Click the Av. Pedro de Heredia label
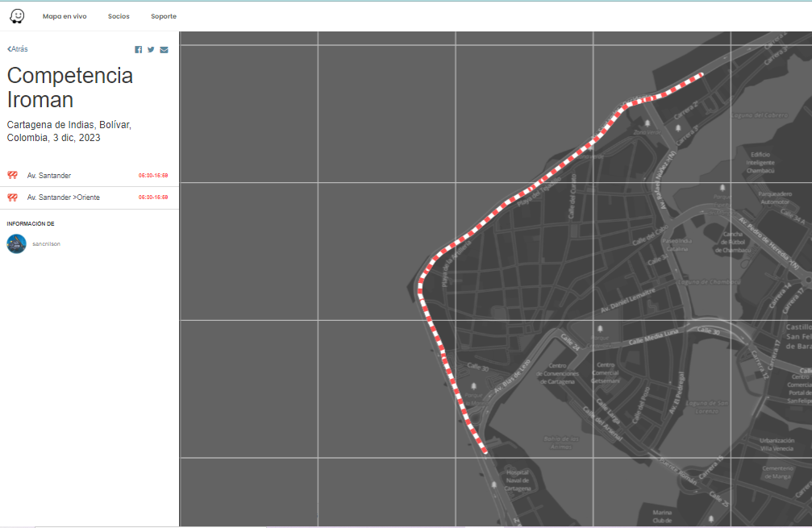This screenshot has height=528, width=812. (x=768, y=243)
